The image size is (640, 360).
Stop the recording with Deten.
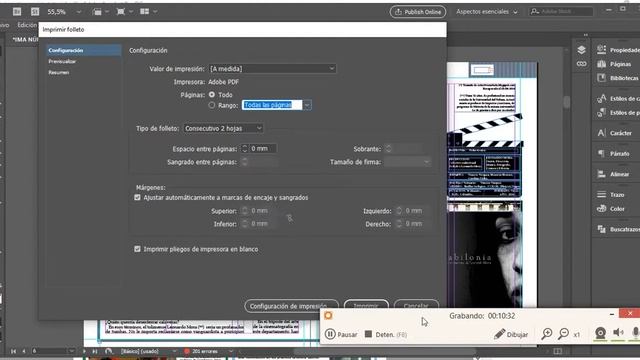(385, 334)
